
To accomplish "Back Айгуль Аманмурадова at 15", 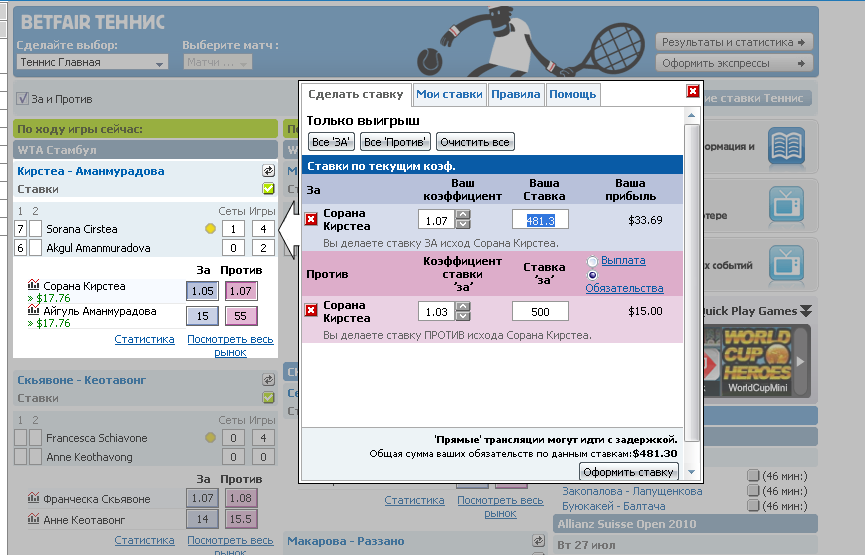I will (202, 316).
